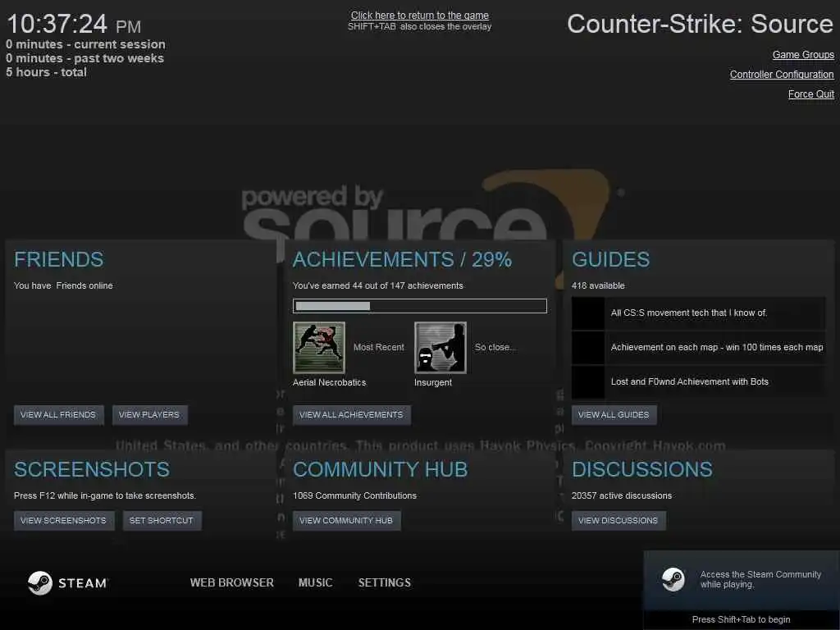Open thumbnail for CS:S movement tech guide
840x630 pixels.
pyautogui.click(x=588, y=313)
